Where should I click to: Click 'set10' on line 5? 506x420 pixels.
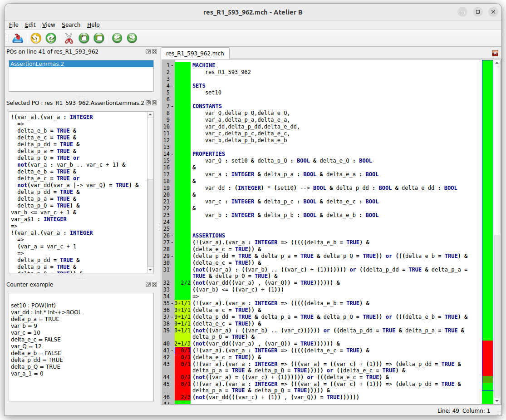(x=213, y=93)
